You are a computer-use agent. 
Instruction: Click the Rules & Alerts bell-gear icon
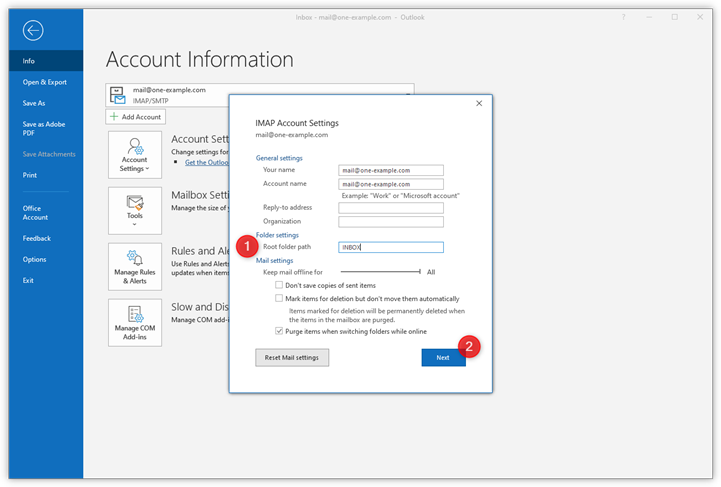[x=135, y=258]
